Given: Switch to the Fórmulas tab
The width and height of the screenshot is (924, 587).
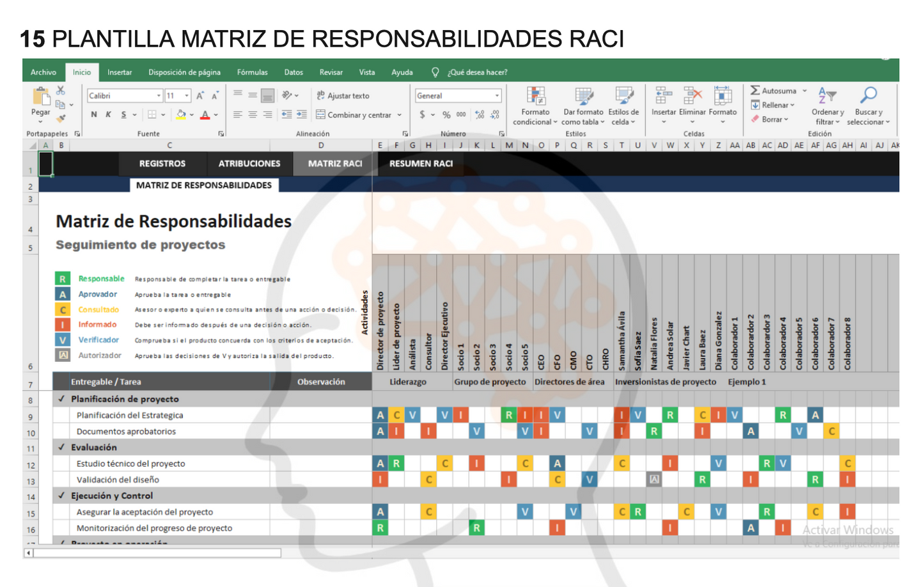Looking at the screenshot, I should click(x=252, y=72).
